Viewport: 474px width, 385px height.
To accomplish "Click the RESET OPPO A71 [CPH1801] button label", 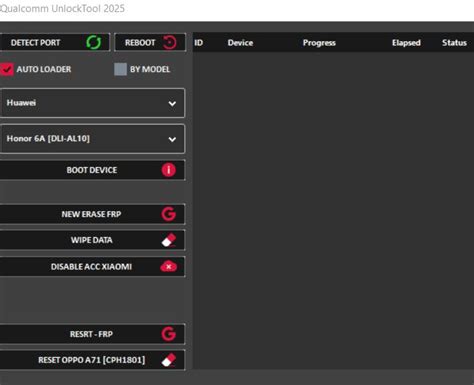I will (92, 360).
